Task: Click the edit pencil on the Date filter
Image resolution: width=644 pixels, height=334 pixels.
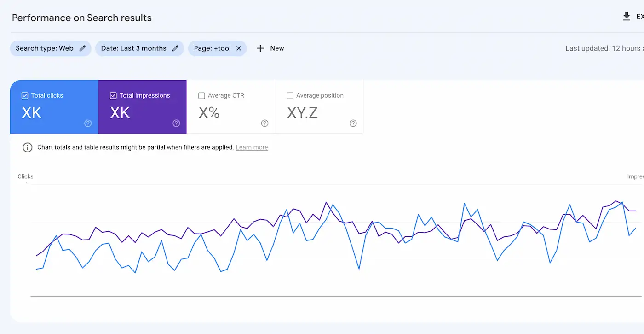Action: coord(175,48)
